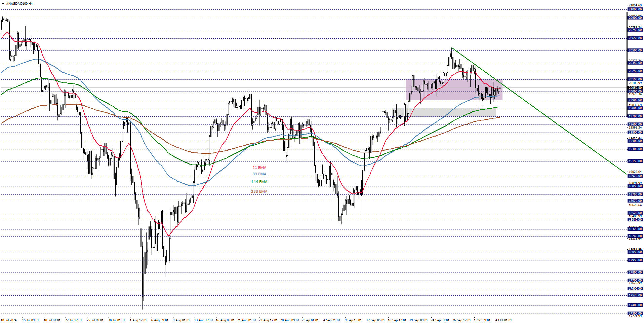
Task: Click the 17400.00 price level label
Action: [635, 305]
